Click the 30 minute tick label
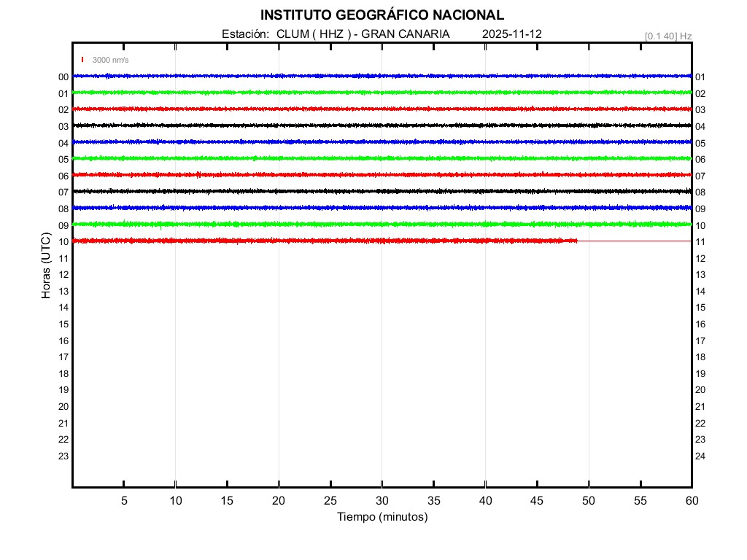Screen dimensions: 747x560 [382, 501]
